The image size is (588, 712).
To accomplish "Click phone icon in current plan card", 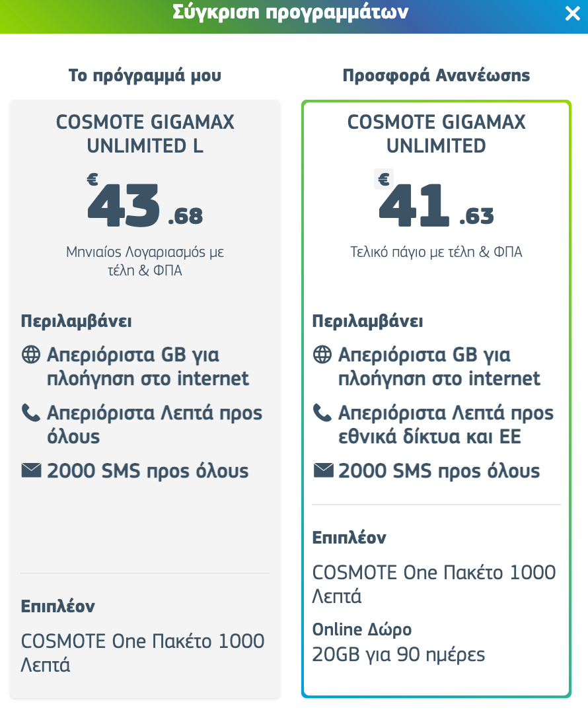I will 31,413.
